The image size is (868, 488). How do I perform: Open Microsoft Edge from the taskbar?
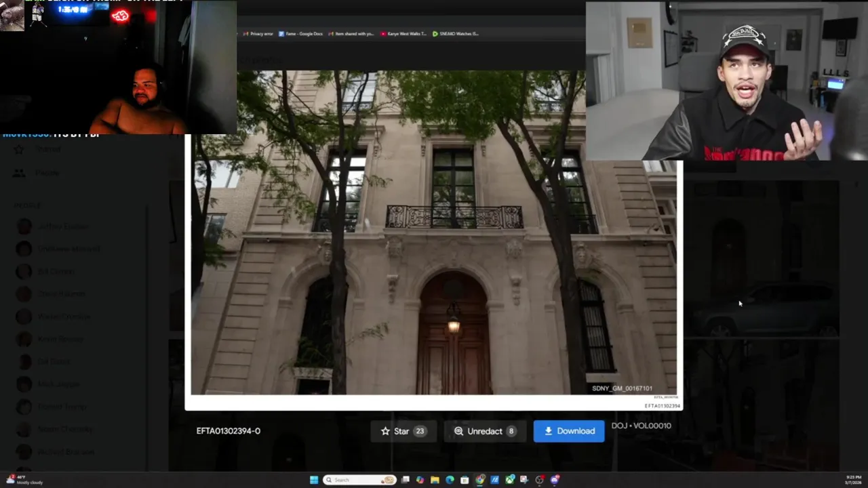pyautogui.click(x=450, y=480)
